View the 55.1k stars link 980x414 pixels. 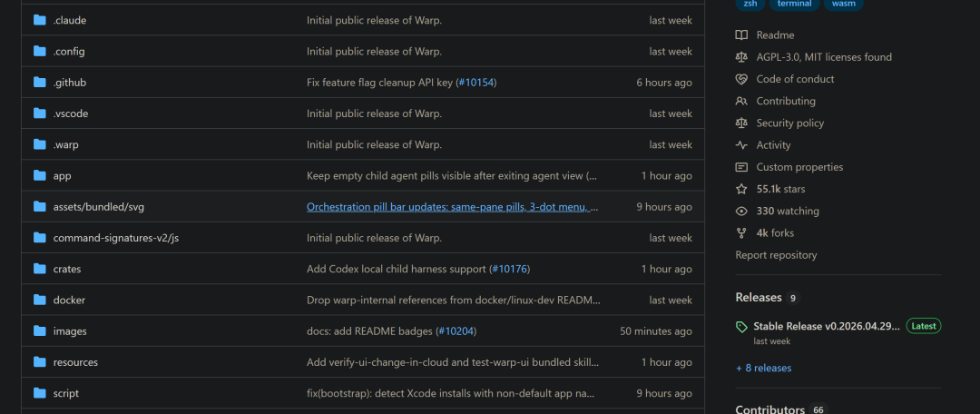pos(780,189)
